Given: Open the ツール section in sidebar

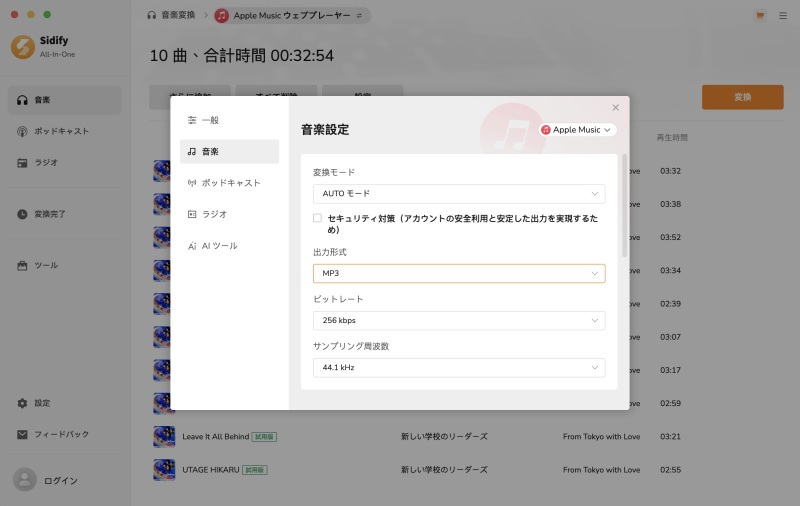Looking at the screenshot, I should [64, 265].
